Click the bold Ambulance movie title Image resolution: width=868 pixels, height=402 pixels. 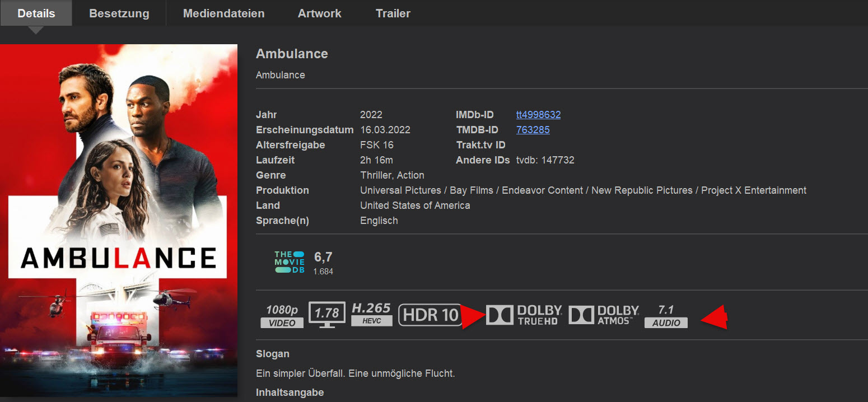[x=292, y=54]
